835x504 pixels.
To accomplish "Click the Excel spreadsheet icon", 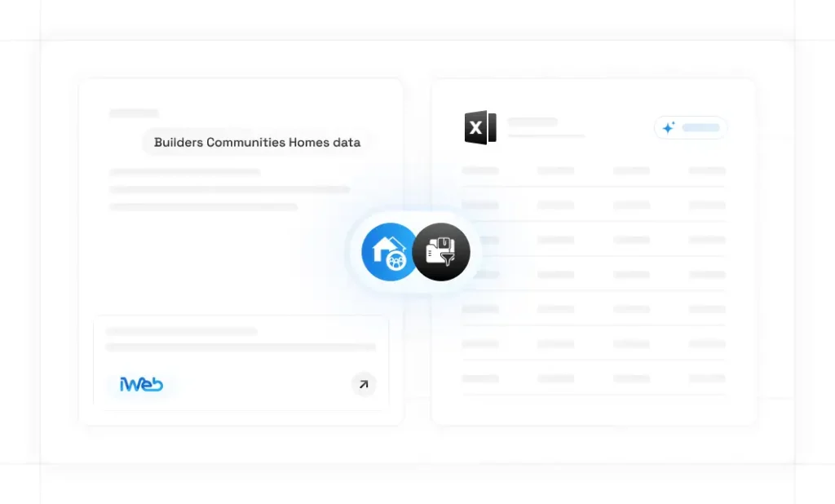I will click(480, 127).
